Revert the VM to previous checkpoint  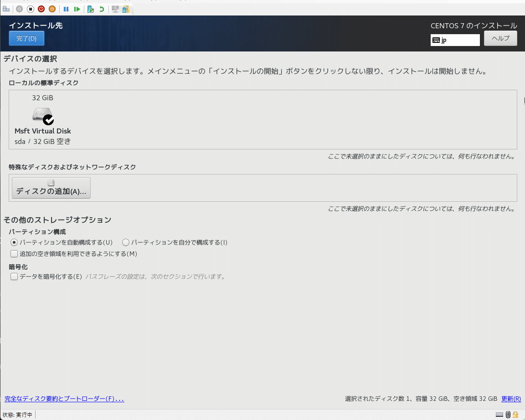point(101,9)
